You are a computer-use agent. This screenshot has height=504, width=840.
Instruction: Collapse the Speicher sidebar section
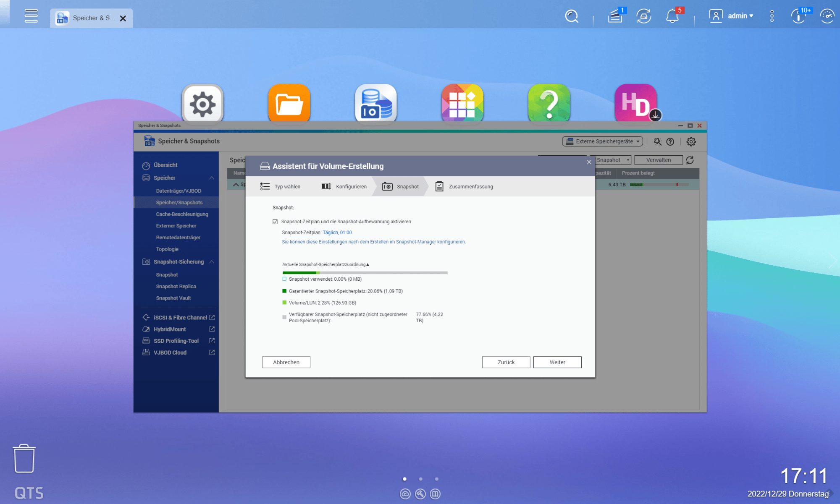coord(212,178)
